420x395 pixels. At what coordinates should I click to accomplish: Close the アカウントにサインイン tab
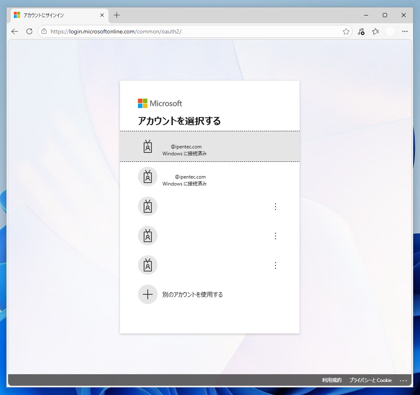tap(102, 15)
